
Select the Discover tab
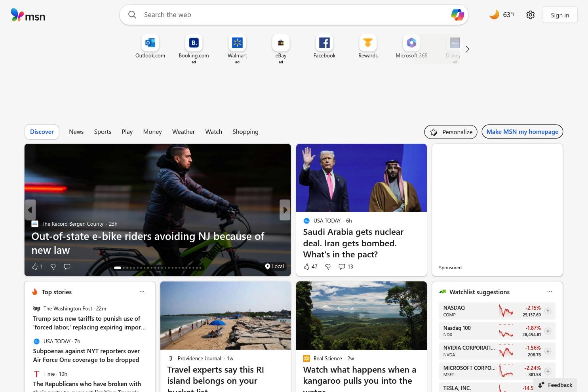tap(42, 132)
